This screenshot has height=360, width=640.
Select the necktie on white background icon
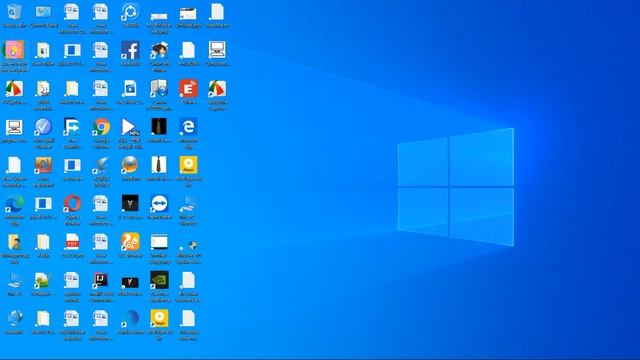(x=159, y=165)
